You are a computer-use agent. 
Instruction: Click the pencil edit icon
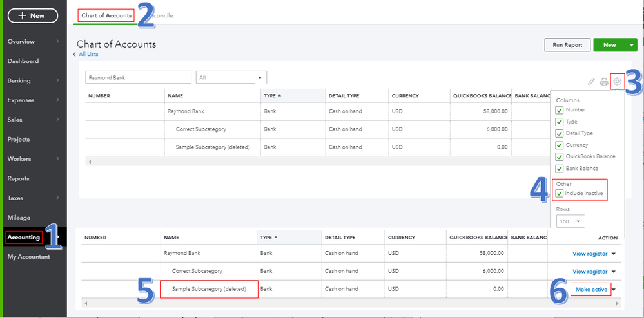click(x=591, y=82)
